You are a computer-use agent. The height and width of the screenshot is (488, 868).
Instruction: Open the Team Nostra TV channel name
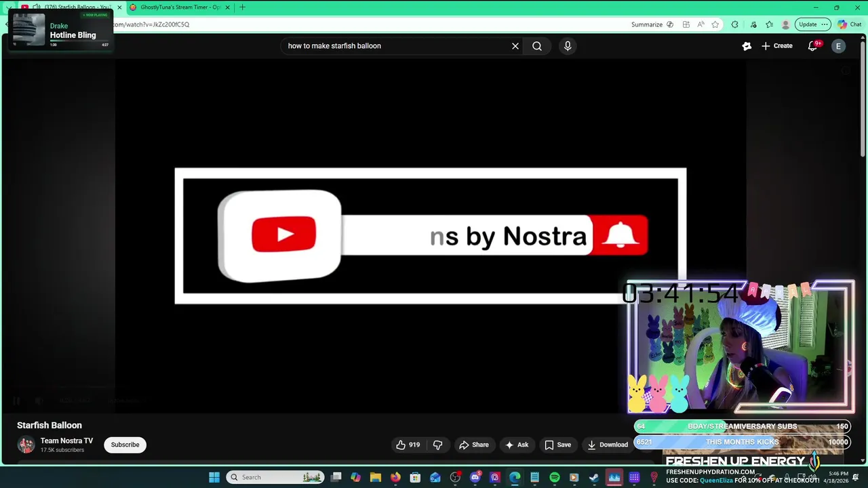(66, 441)
